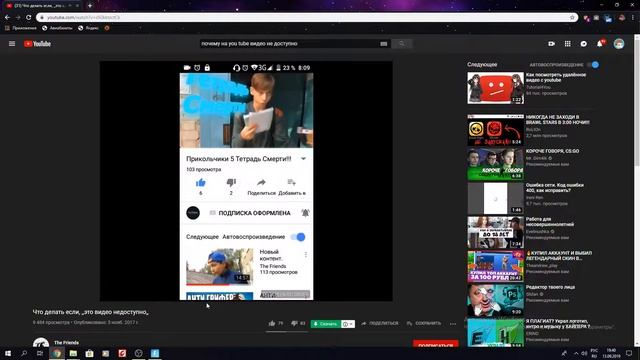Click the video title 'Что делать если...'
Image resolution: width=640 pixels, height=360 pixels.
tap(91, 312)
